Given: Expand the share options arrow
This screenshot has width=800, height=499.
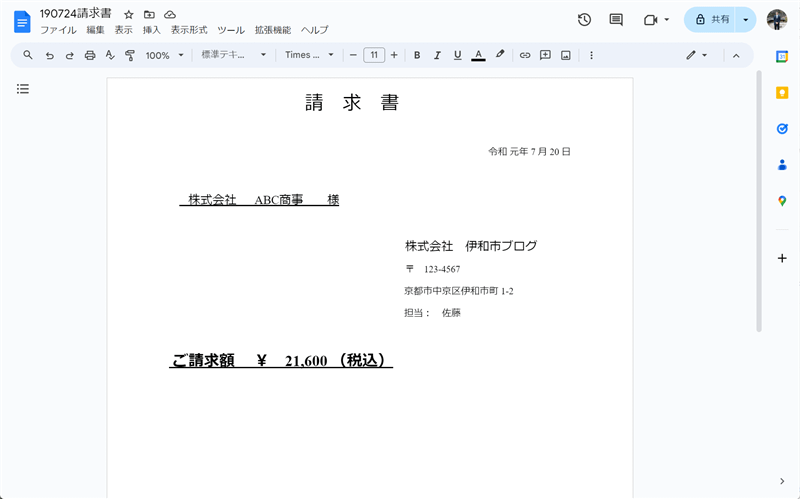Looking at the screenshot, I should click(745, 20).
